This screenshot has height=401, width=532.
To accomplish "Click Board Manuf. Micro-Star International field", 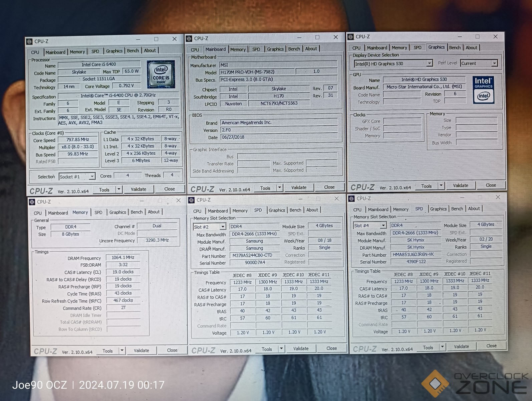I will tap(424, 87).
